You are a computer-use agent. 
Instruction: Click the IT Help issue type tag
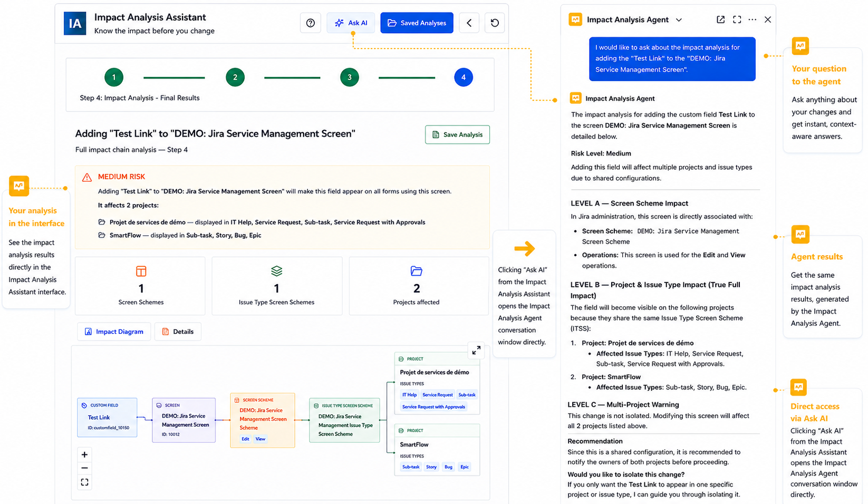coord(409,395)
